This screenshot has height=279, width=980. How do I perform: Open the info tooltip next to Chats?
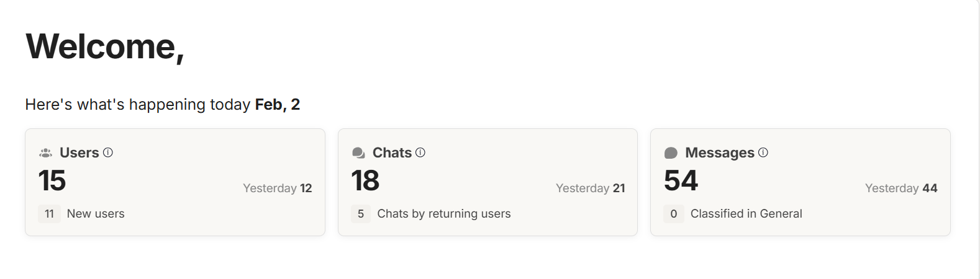(x=420, y=153)
